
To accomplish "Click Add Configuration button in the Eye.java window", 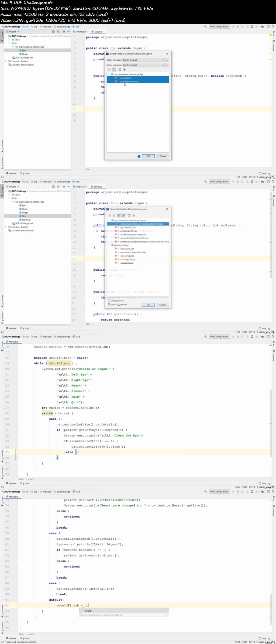I will pyautogui.click(x=219, y=27).
